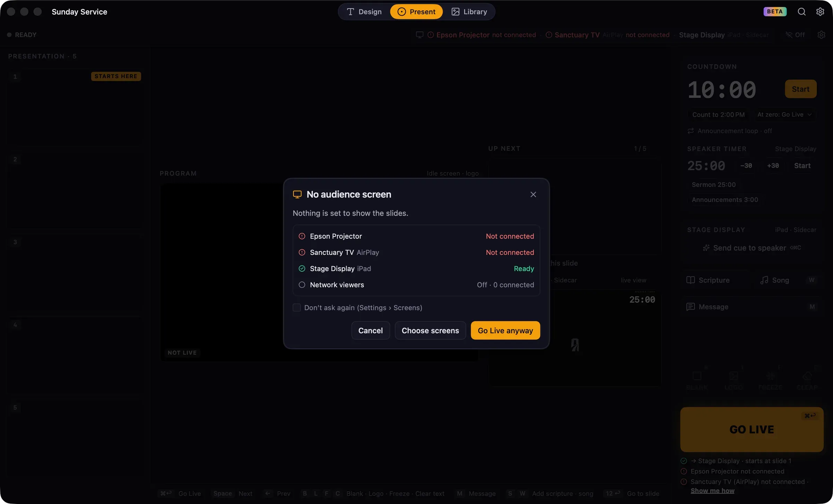Click the Song music note icon
The image size is (833, 504).
tap(764, 280)
